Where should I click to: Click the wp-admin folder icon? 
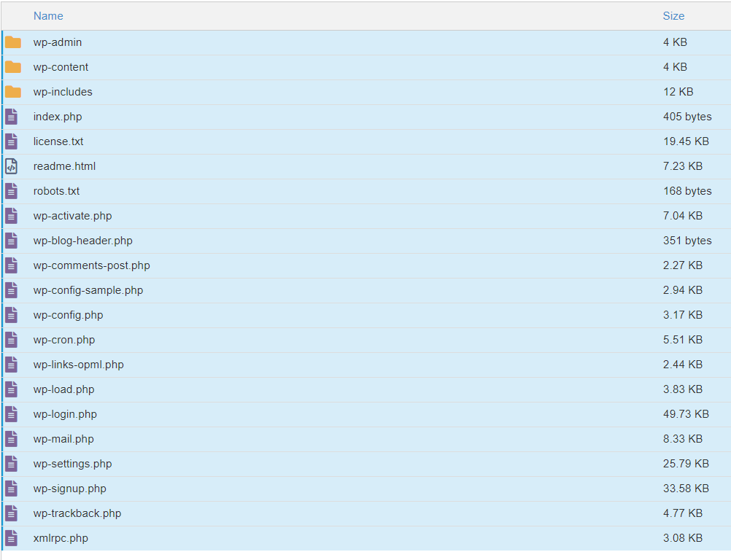click(x=12, y=42)
